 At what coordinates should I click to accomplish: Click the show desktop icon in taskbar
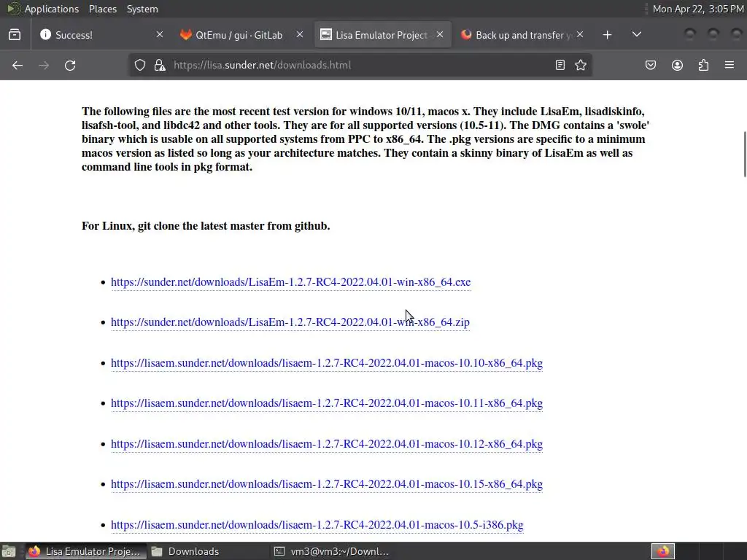coord(9,551)
